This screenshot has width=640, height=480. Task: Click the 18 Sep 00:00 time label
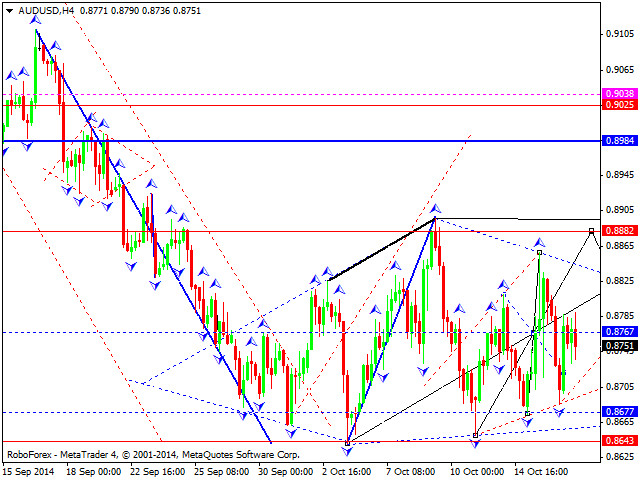click(92, 472)
